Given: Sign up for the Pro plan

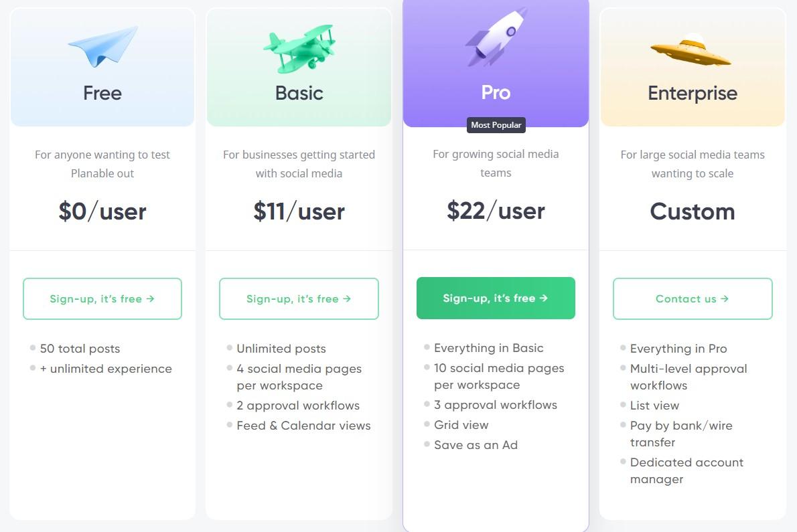Looking at the screenshot, I should (x=496, y=298).
